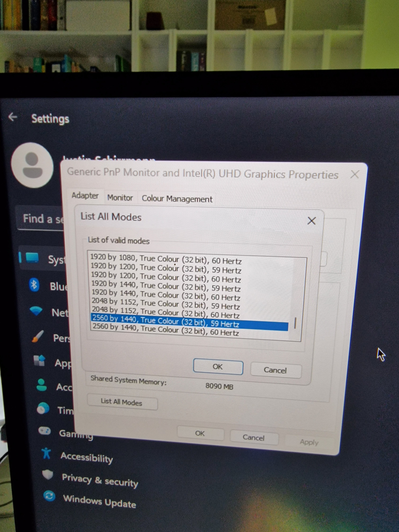This screenshot has height=532, width=399.
Task: Click the Settings back arrow
Action: [13, 117]
